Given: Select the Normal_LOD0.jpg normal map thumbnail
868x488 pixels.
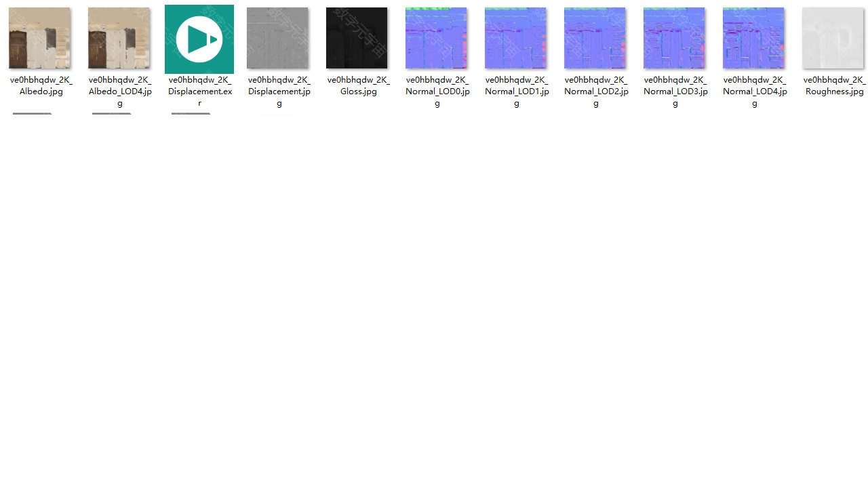Looking at the screenshot, I should [436, 38].
